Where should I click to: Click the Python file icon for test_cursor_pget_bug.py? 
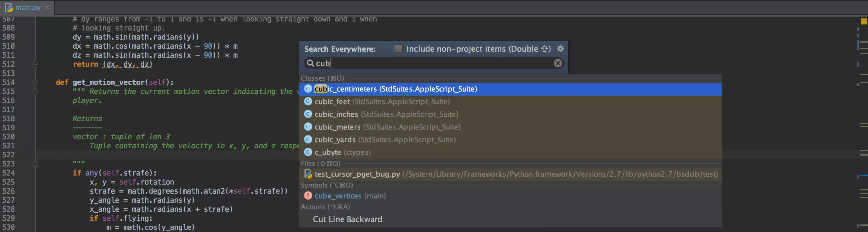tap(308, 174)
